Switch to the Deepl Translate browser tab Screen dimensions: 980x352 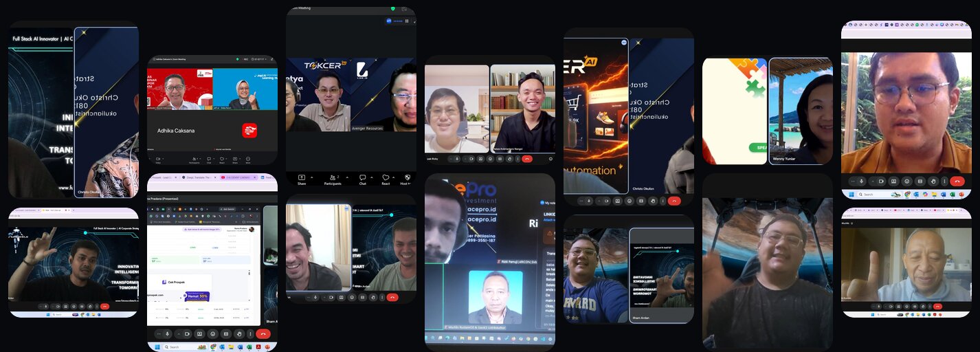(199, 177)
